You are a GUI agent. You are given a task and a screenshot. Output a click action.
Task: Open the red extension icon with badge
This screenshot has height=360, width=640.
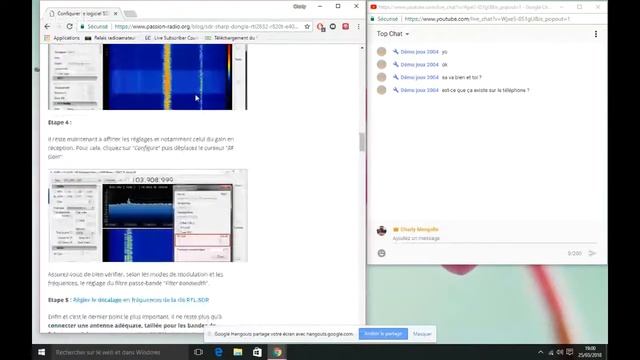tap(321, 27)
